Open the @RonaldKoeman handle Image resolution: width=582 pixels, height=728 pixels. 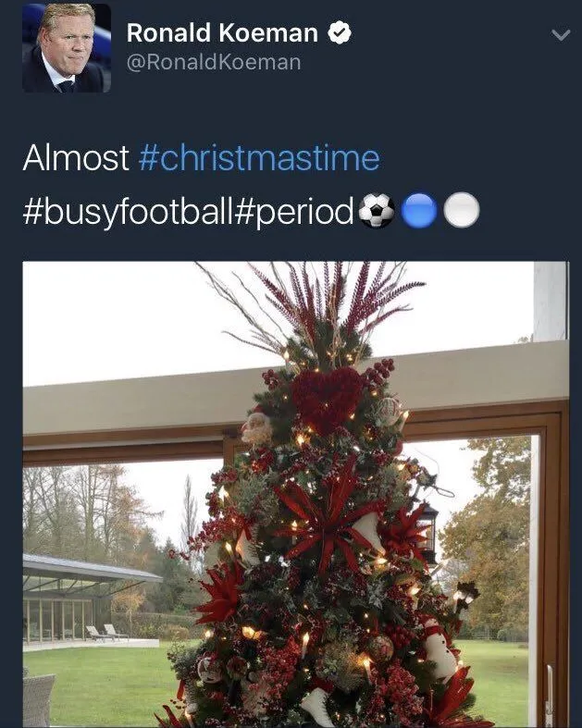(x=213, y=62)
